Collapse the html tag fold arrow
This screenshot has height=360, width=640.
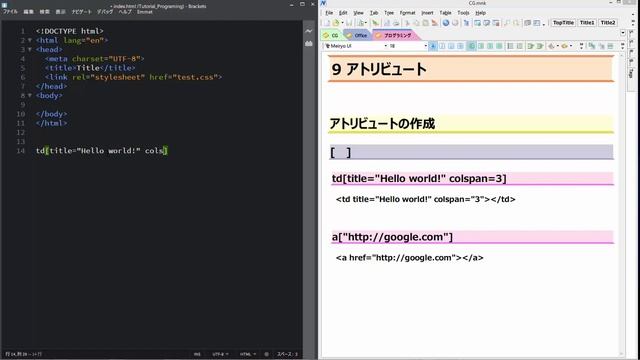pos(30,40)
